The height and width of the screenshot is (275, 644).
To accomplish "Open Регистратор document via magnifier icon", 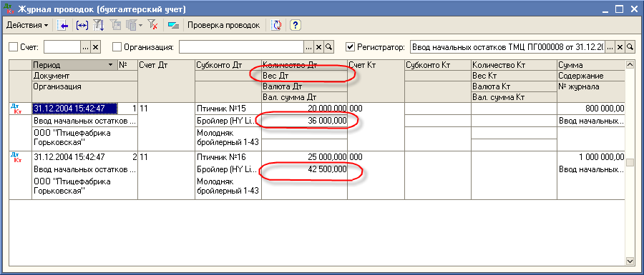I will point(630,47).
